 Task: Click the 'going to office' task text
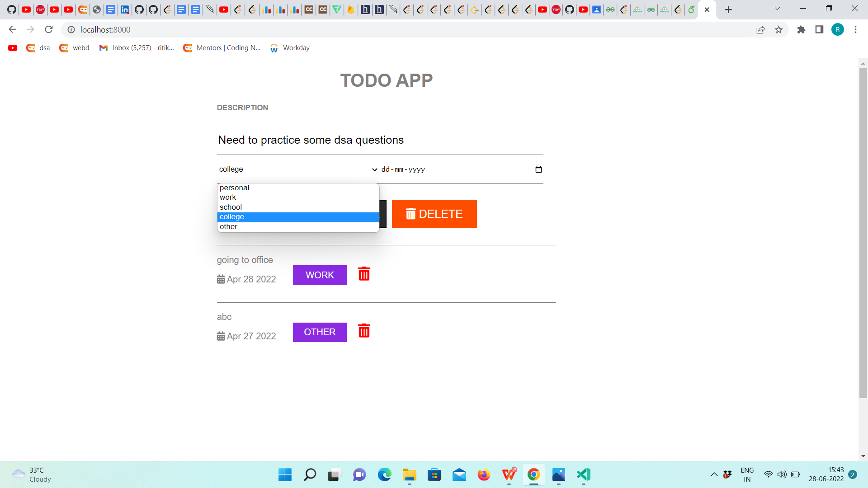pos(245,260)
